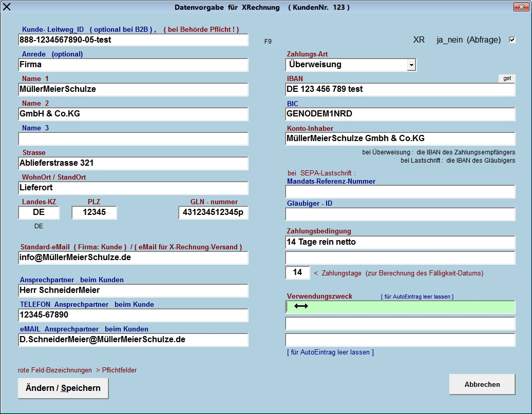Click the Abbrechen button
Viewport: 532px width, 414px height.
[482, 384]
